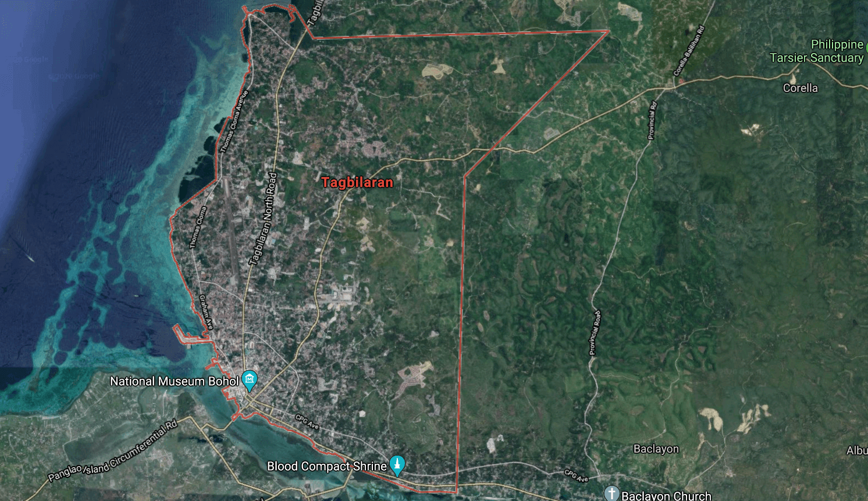
Task: Click the CPG Ave label near the museum
Action: tap(307, 422)
